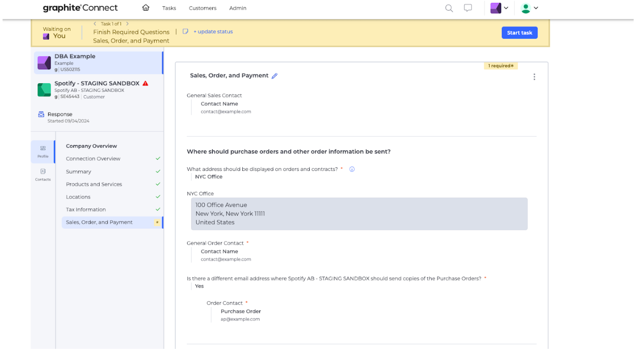Open the chat messages icon
This screenshot has width=639, height=364.
[468, 8]
